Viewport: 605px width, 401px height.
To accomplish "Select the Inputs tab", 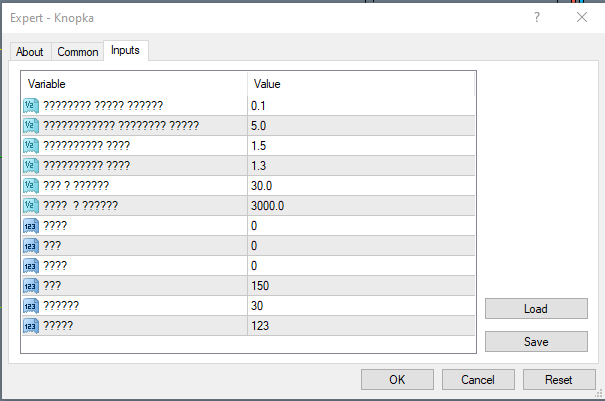I will tap(126, 50).
